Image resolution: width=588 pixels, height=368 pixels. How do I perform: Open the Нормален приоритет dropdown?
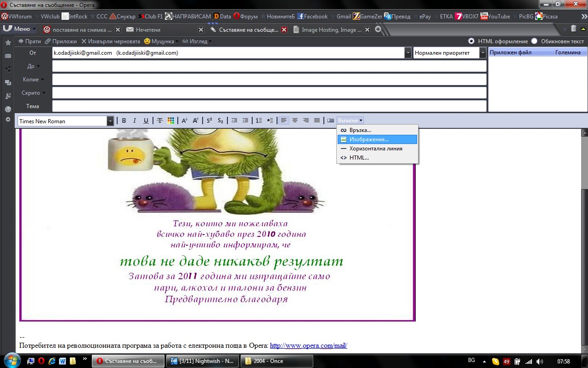pos(483,53)
